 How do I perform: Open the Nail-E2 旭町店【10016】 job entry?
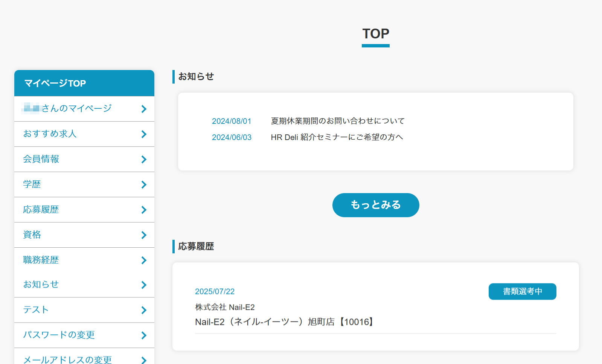point(285,322)
